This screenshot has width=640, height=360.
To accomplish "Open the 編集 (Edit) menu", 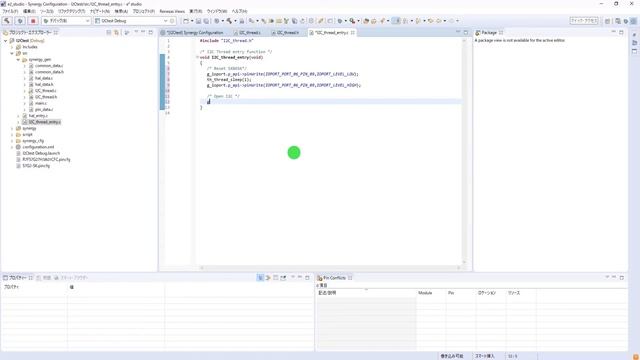I will click(x=29, y=11).
